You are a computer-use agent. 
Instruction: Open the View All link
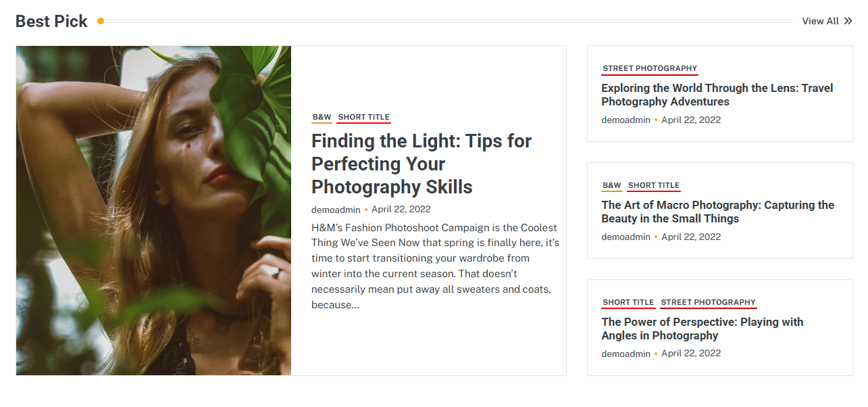point(820,21)
